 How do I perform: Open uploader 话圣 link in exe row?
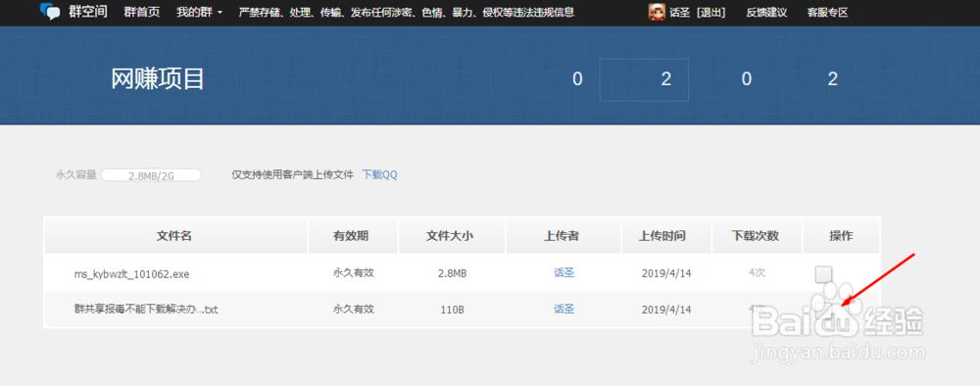[x=563, y=273]
